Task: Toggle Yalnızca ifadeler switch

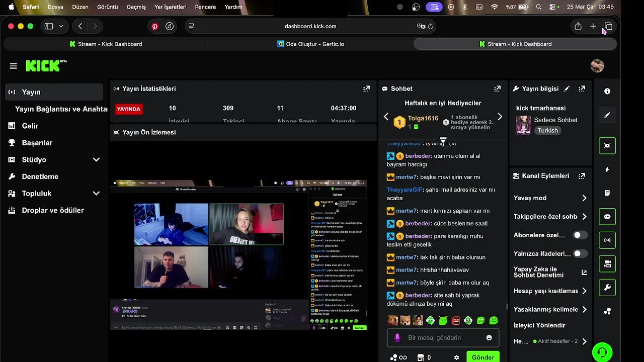Action: [580, 254]
